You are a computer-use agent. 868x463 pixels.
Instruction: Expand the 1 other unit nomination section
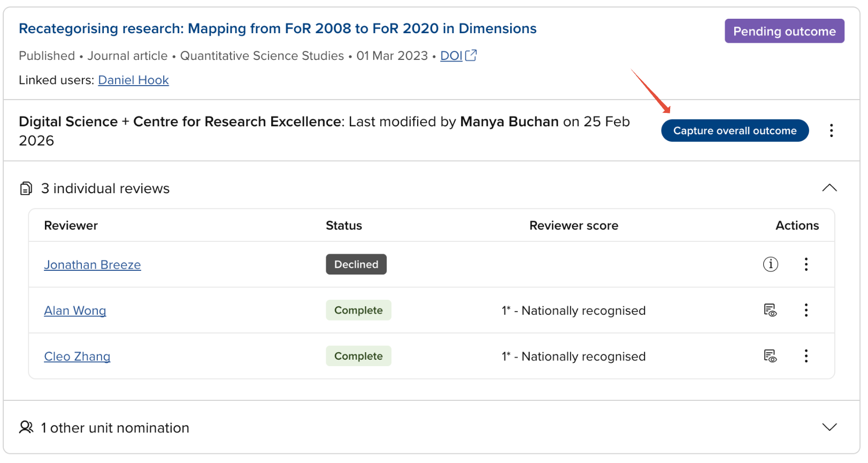(829, 427)
